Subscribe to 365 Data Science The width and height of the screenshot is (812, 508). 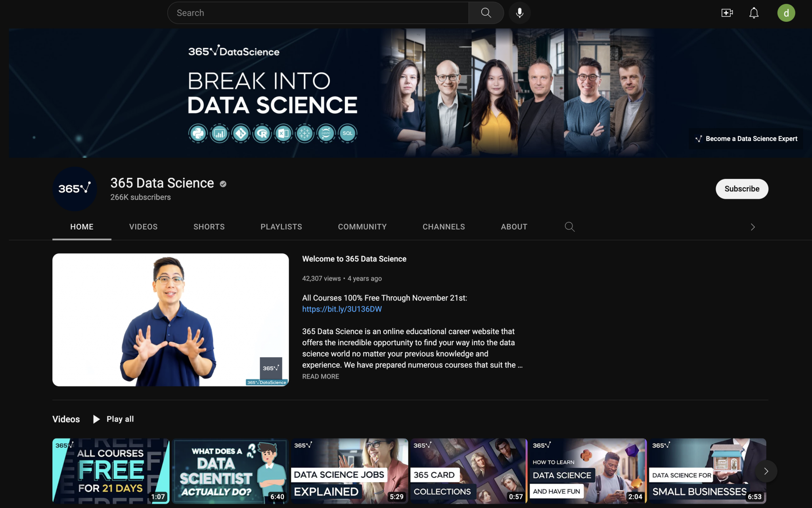[741, 189]
